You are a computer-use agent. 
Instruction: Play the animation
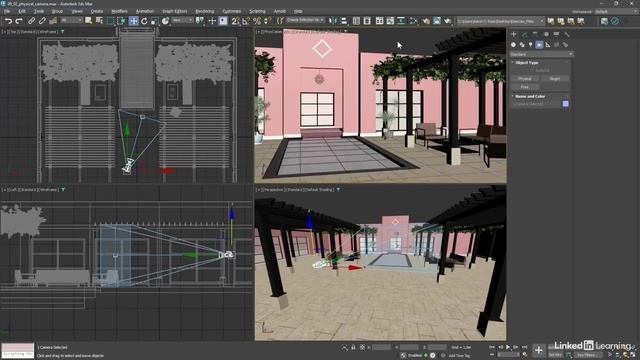[508, 347]
